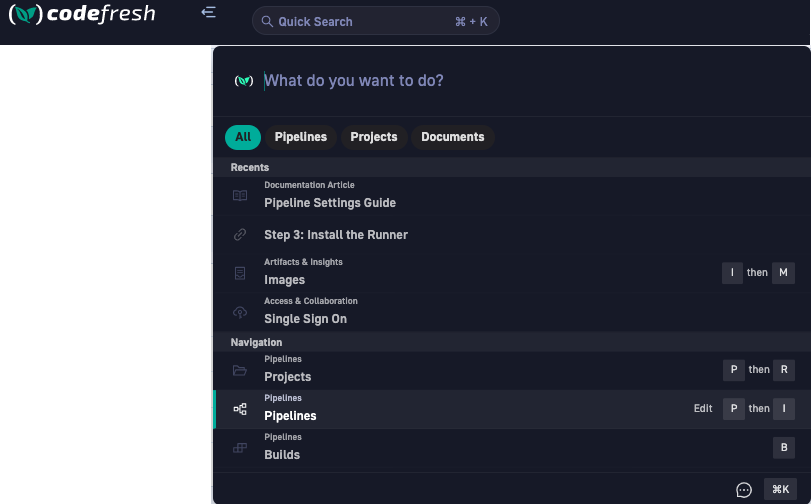This screenshot has height=504, width=811.
Task: Click the Quick Search box
Action: tap(375, 21)
